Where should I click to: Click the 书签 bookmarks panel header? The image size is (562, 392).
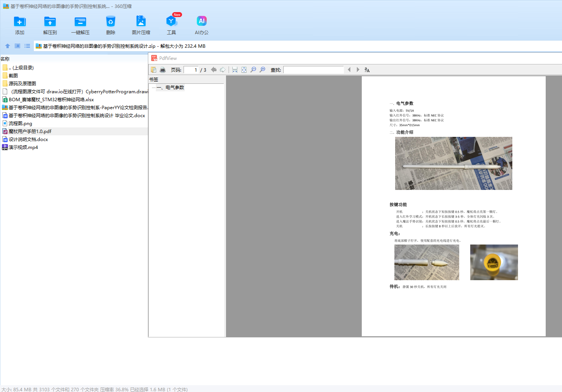point(154,80)
